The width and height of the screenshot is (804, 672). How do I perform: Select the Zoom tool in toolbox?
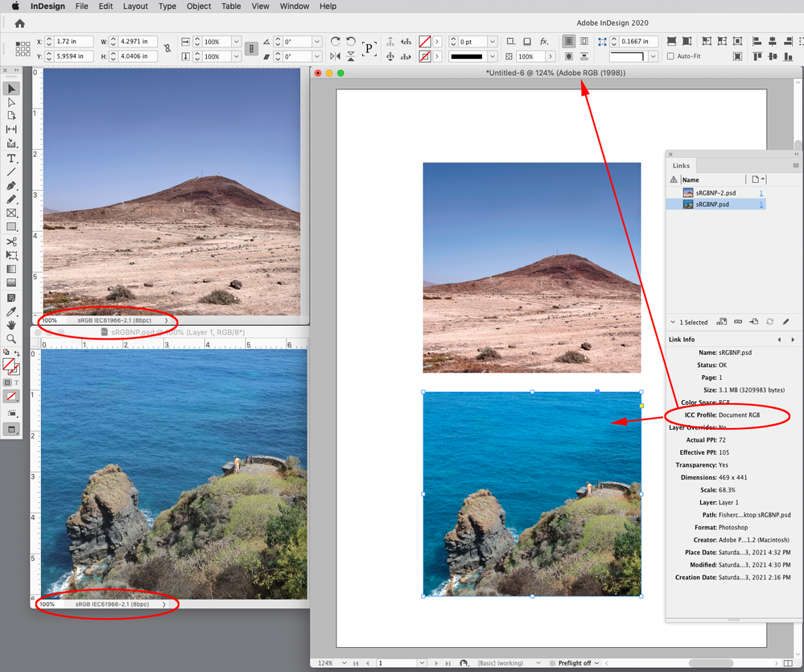(x=11, y=339)
